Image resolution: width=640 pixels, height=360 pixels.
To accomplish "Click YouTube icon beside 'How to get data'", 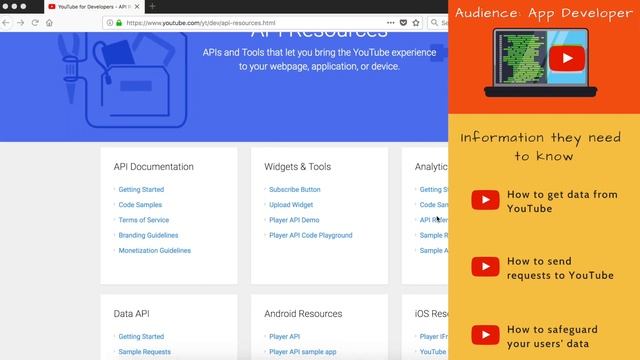I will point(485,200).
